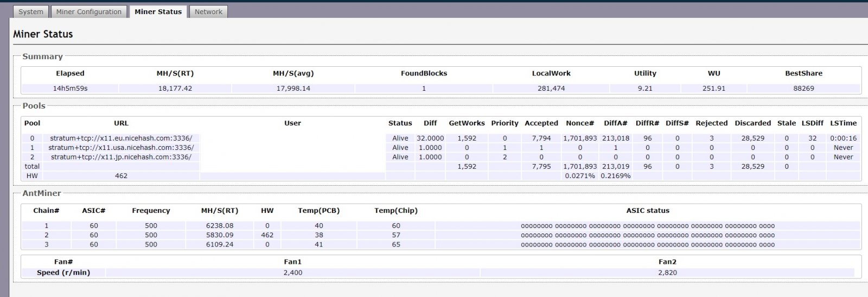
Task: Select real-time hashrate value 18,177.42
Action: click(175, 88)
